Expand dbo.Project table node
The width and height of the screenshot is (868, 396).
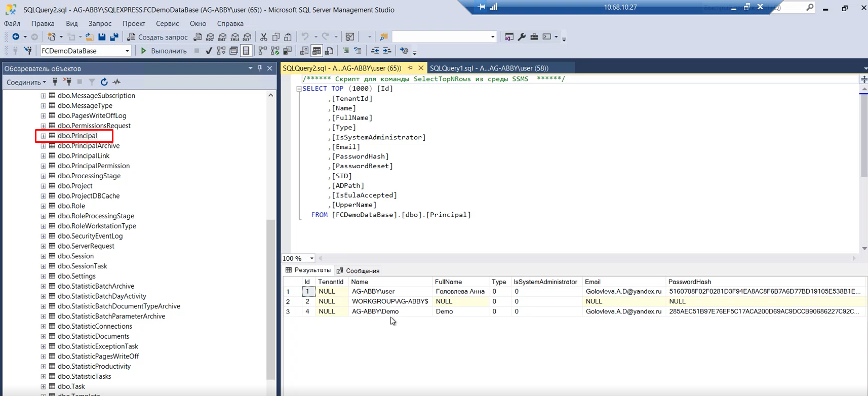43,186
